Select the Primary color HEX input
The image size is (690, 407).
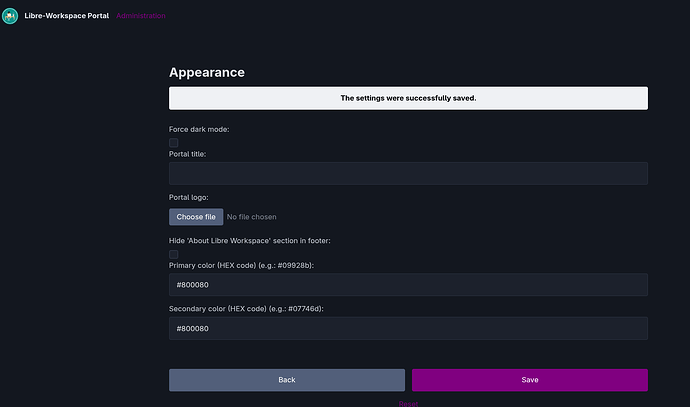pos(408,285)
